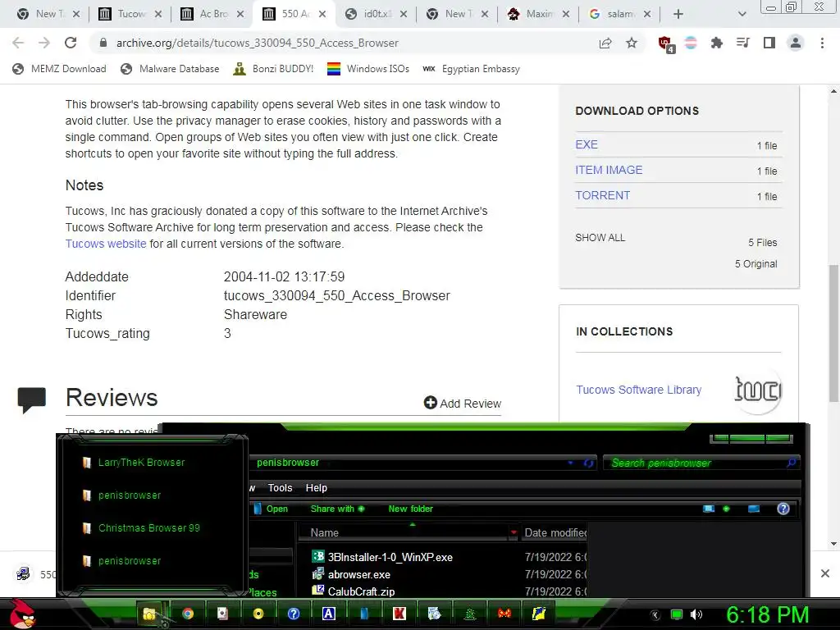Open Chrome's three-dot menu
Screen dimensions: 840x630
pyautogui.click(x=822, y=43)
